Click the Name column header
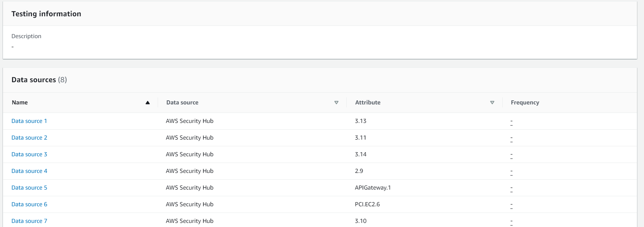Screen dimensions: 644x227 [20, 103]
